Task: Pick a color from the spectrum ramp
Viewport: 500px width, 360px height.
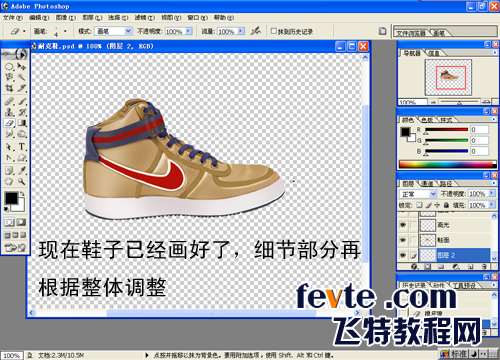Action: click(x=447, y=164)
